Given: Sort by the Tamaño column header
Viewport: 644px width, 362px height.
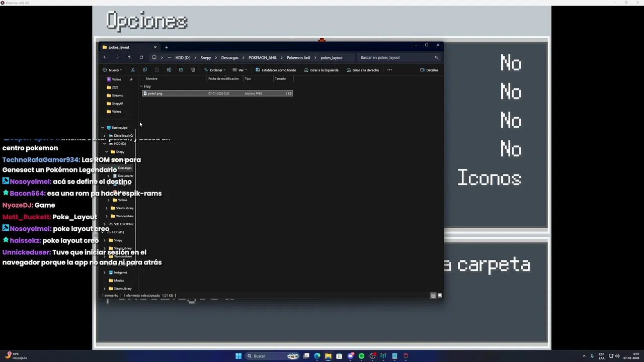Looking at the screenshot, I should pos(280,78).
